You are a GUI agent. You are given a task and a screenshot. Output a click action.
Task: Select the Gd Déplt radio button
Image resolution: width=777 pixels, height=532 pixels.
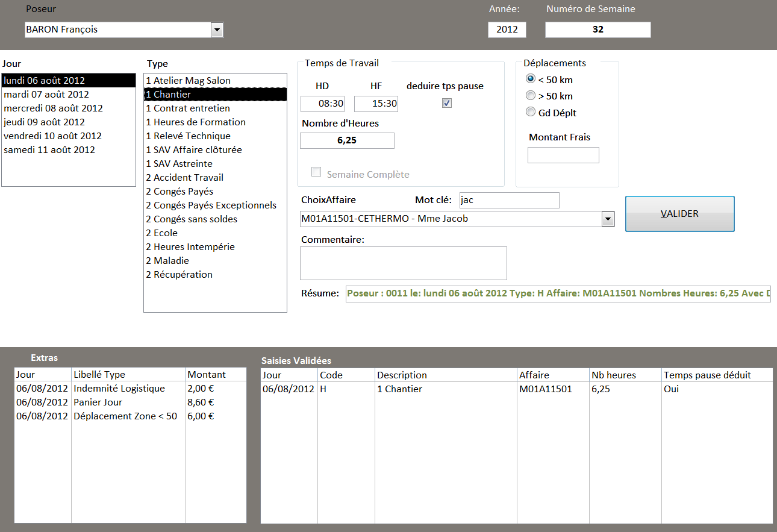pyautogui.click(x=531, y=111)
